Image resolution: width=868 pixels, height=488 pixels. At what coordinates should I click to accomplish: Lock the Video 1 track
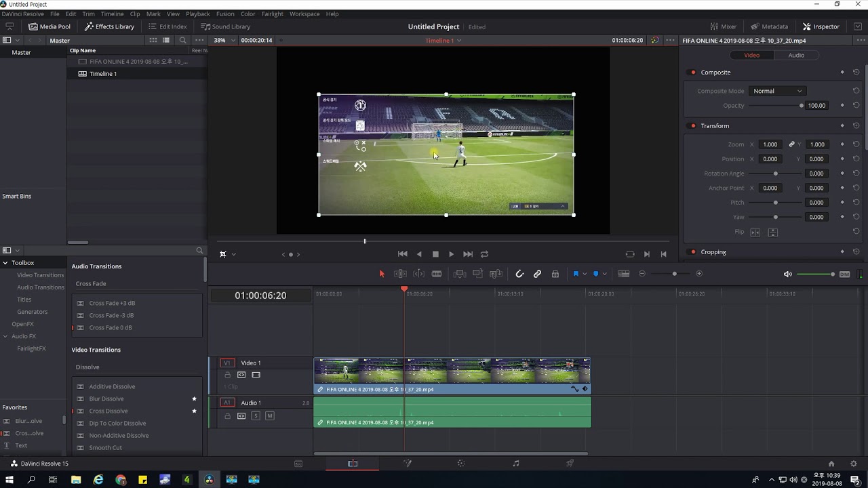coord(227,375)
